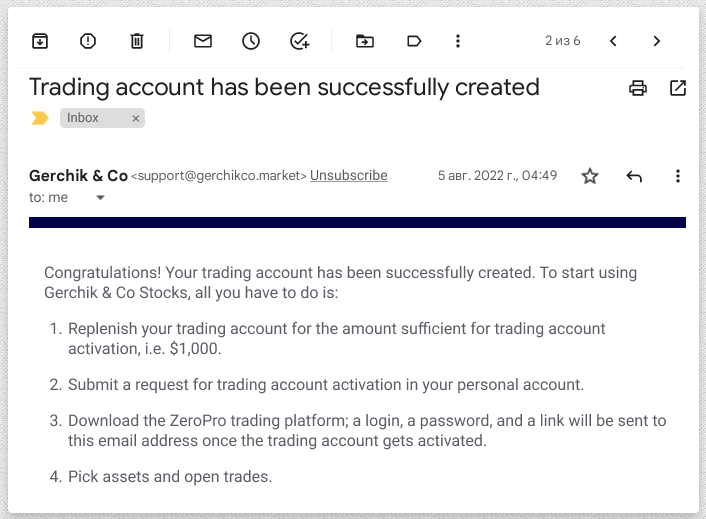Image resolution: width=706 pixels, height=519 pixels.
Task: Print this email
Action: pos(638,88)
